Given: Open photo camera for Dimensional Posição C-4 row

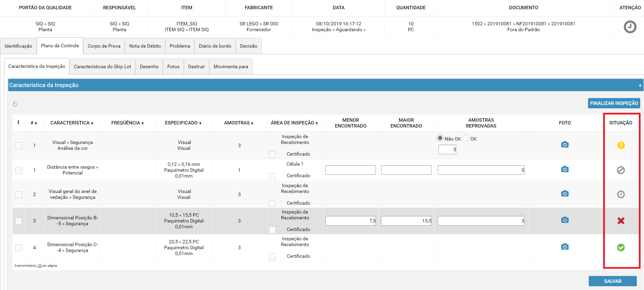Looking at the screenshot, I should 565,247.
